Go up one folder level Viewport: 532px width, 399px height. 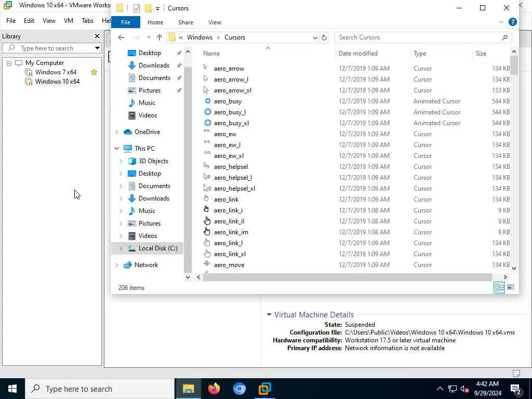click(x=159, y=37)
